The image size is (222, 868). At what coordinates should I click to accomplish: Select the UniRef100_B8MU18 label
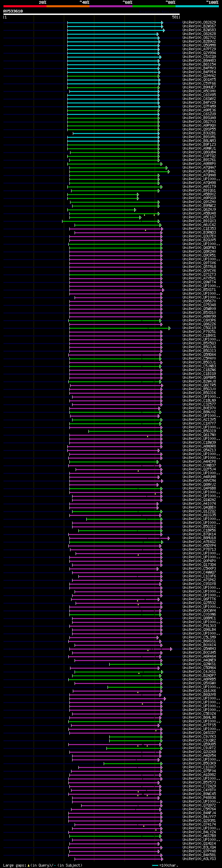coord(199,538)
